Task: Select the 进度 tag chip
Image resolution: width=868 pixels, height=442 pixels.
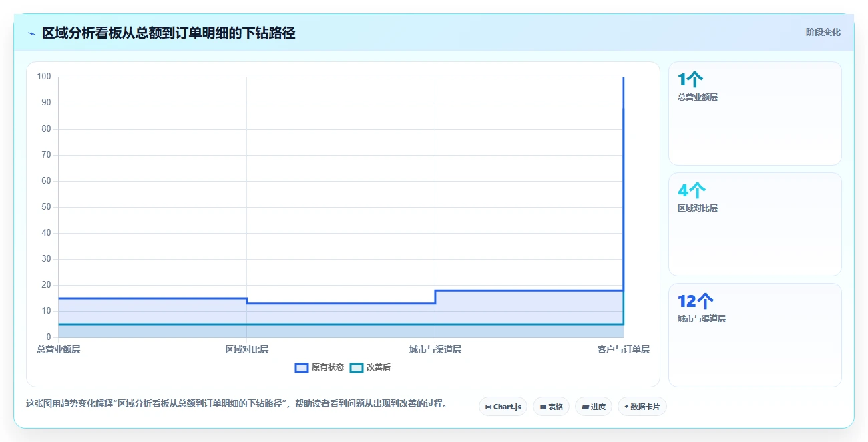Action: pyautogui.click(x=594, y=407)
